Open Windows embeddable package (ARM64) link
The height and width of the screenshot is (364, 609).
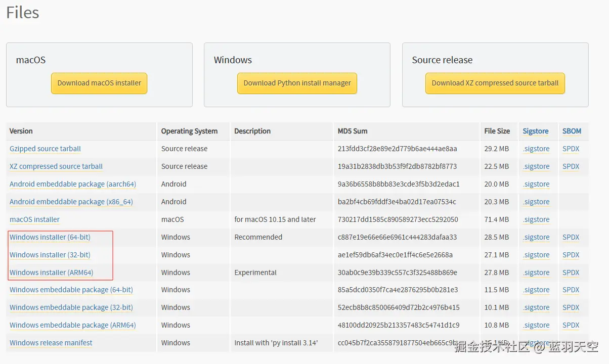[x=73, y=325]
